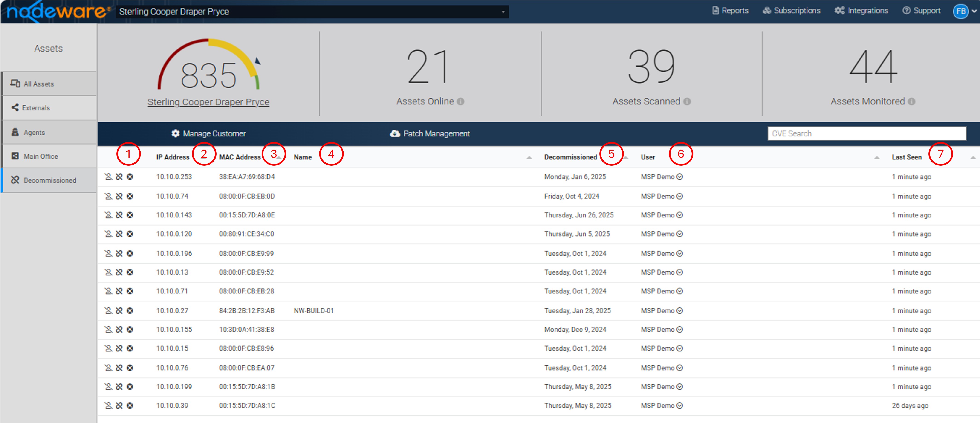Screen dimensions: 980x423
Task: Open the Sterling Cooper Draper Pryce score link
Action: [208, 102]
